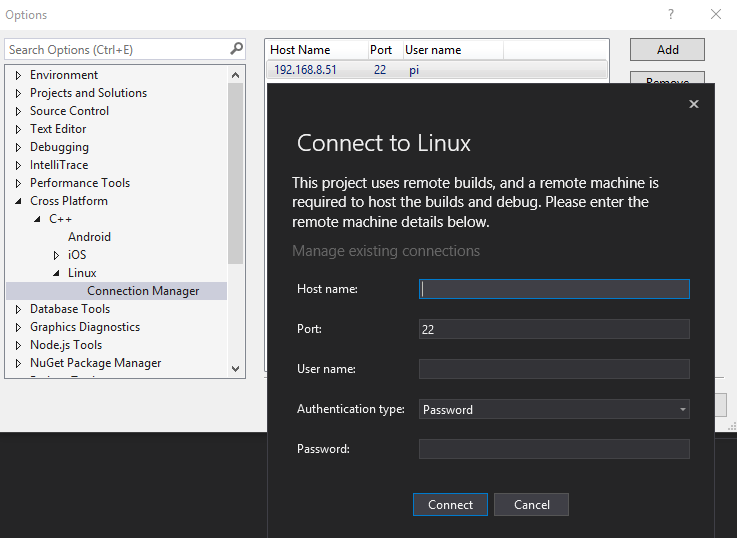Click the Password input field
This screenshot has height=538, width=737.
(554, 449)
